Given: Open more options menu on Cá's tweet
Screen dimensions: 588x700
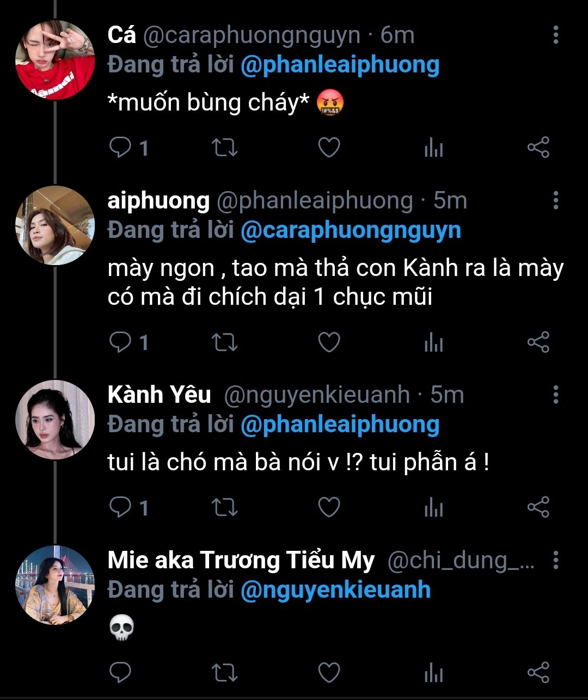Looking at the screenshot, I should 555,35.
